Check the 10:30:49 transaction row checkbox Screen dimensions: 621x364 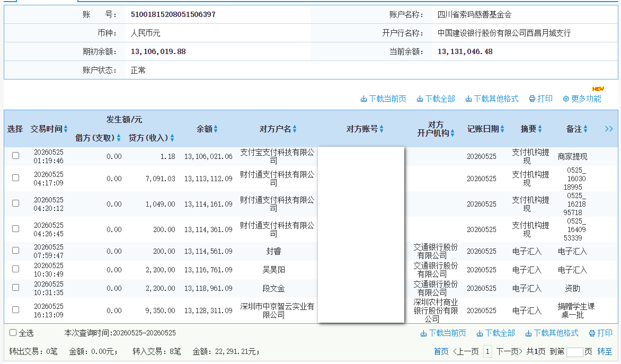15,269
